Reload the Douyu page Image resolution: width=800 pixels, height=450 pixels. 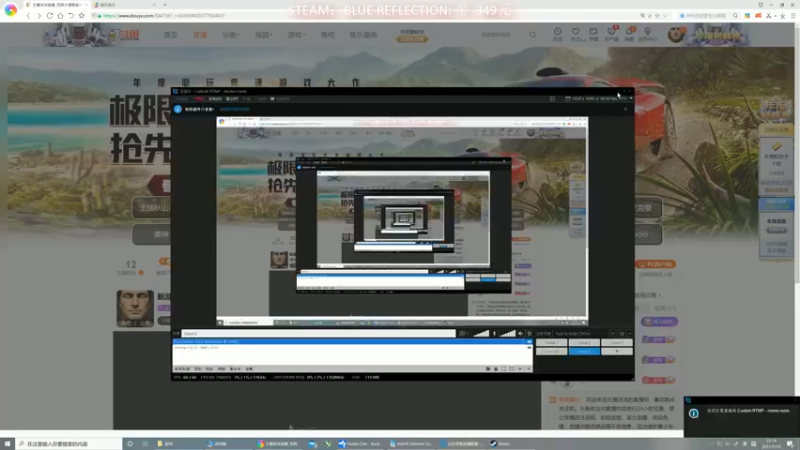[49, 16]
